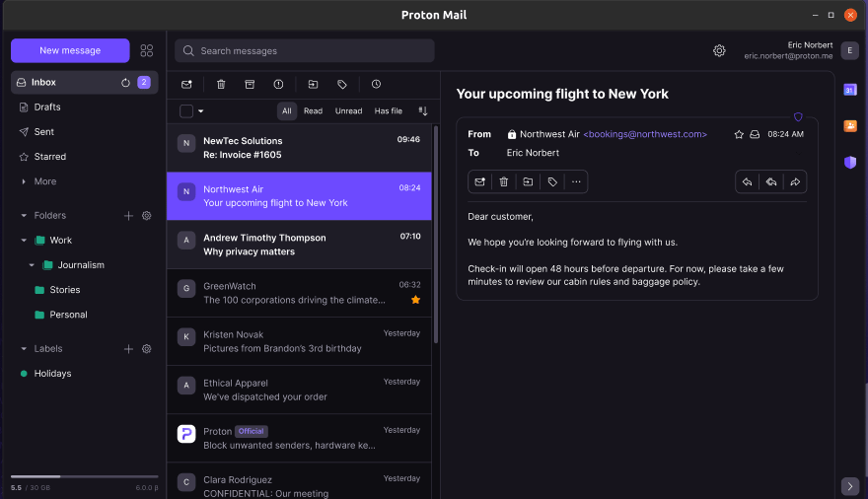Refresh the Inbox with reload icon
Image resolution: width=868 pixels, height=499 pixels.
pos(125,83)
